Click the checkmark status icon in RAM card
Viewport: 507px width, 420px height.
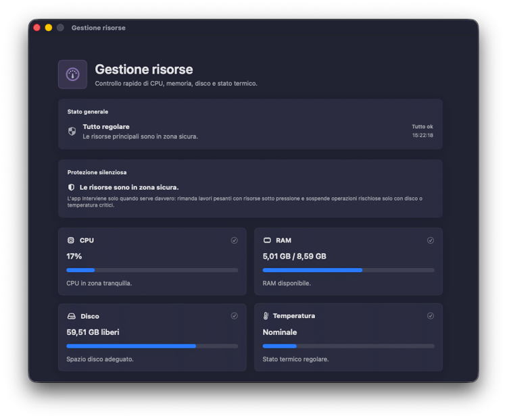click(x=431, y=240)
